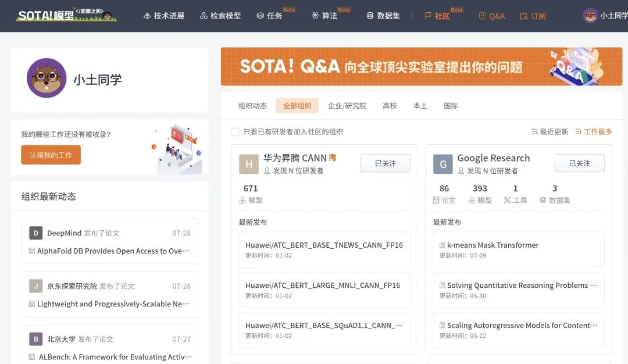Switch to the 企业/研究院 tab

[x=347, y=106]
